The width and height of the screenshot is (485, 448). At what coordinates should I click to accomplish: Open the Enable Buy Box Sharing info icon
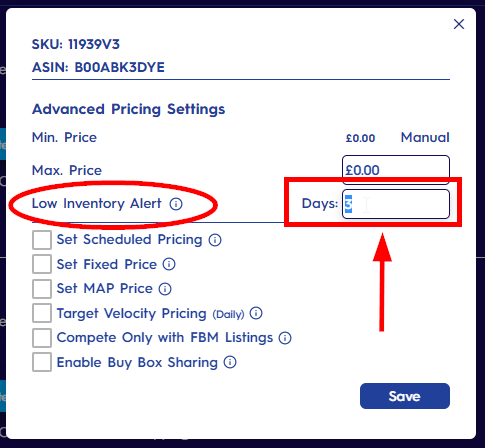pyautogui.click(x=230, y=362)
